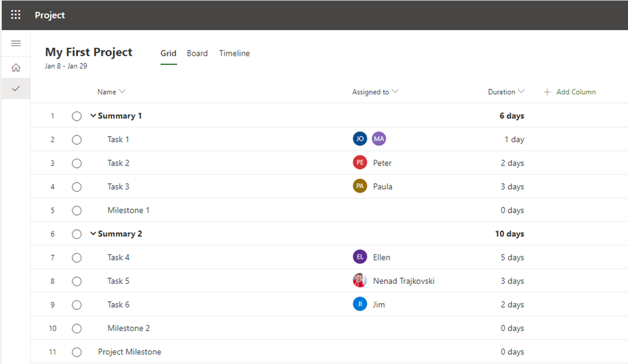Screen dimensions: 628x364
Task: Click the MA avatar on Task 1
Action: pos(379,139)
